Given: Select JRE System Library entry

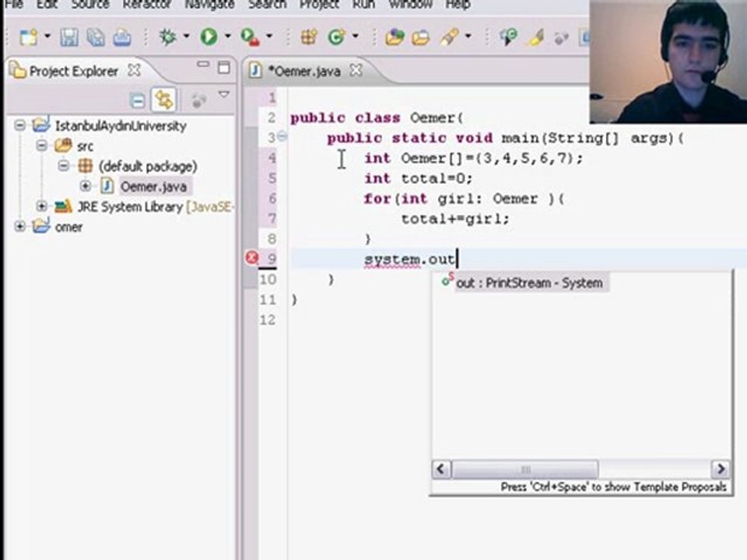Looking at the screenshot, I should point(154,207).
